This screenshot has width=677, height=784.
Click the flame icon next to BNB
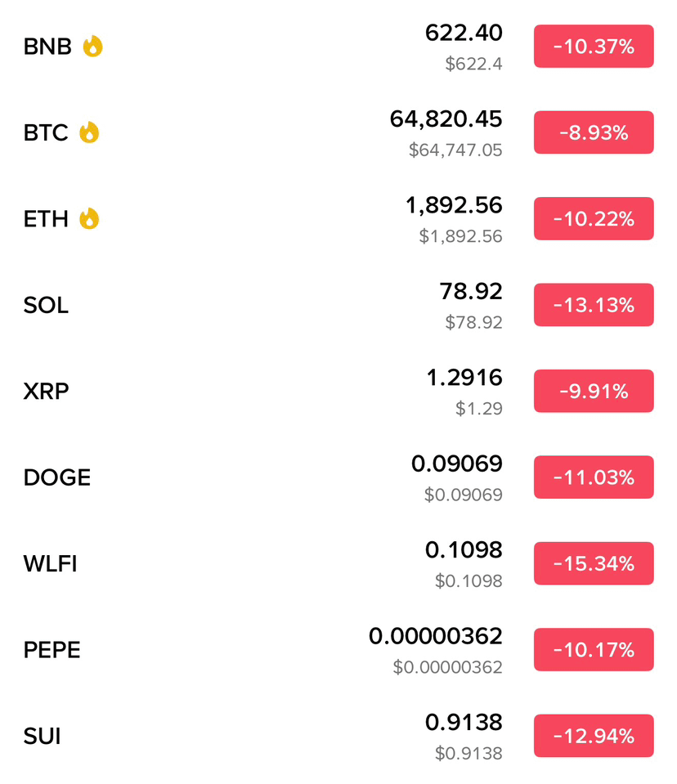click(92, 47)
